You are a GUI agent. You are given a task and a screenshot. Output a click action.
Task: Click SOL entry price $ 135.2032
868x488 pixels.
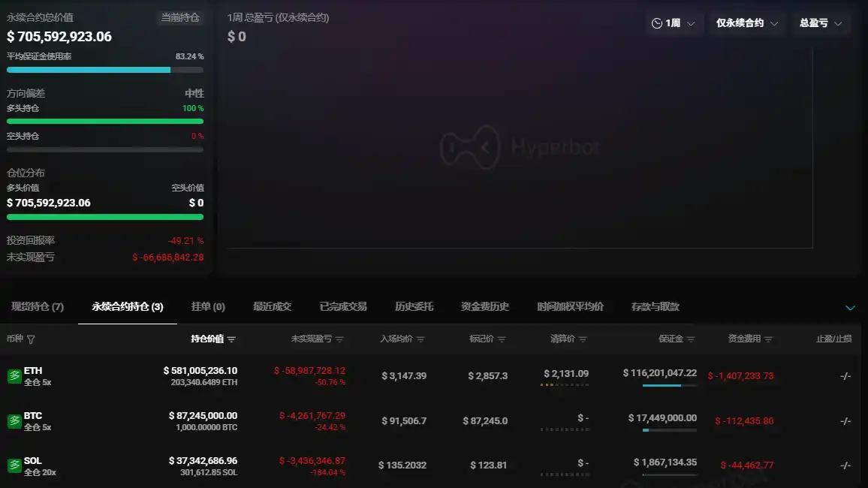(x=402, y=465)
